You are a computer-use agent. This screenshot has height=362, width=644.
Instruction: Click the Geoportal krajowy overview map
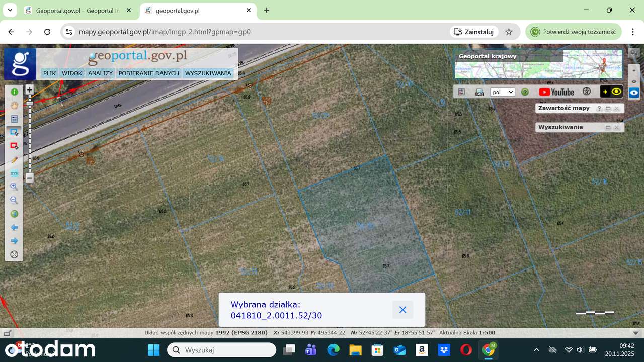(538, 64)
